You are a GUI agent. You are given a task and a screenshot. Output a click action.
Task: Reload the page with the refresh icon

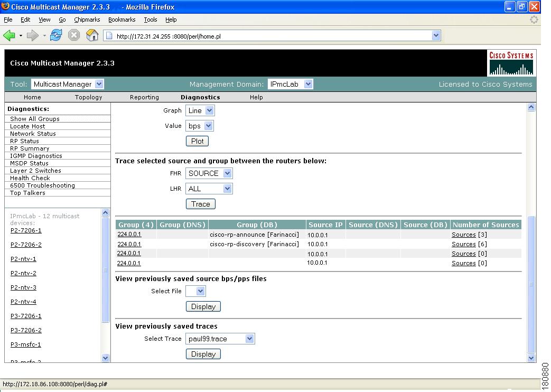[56, 35]
